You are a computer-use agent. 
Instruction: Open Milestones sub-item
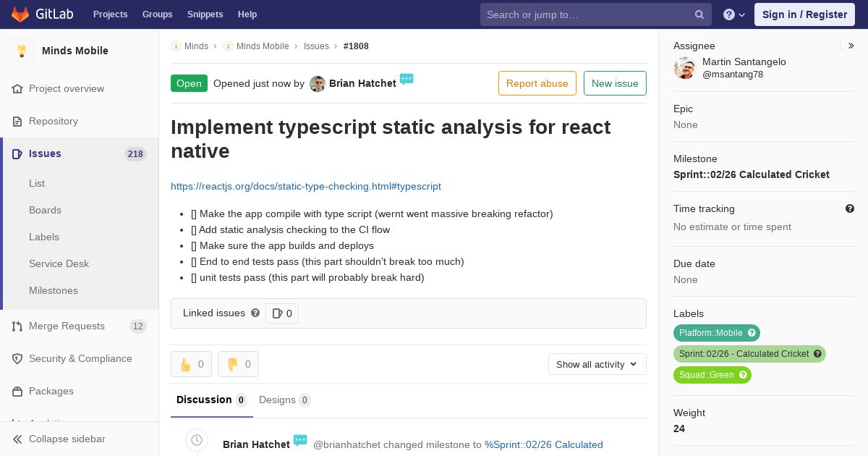coord(54,290)
